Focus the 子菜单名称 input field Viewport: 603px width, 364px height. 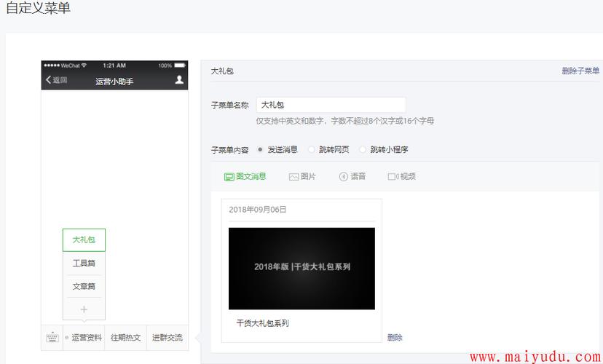click(331, 105)
